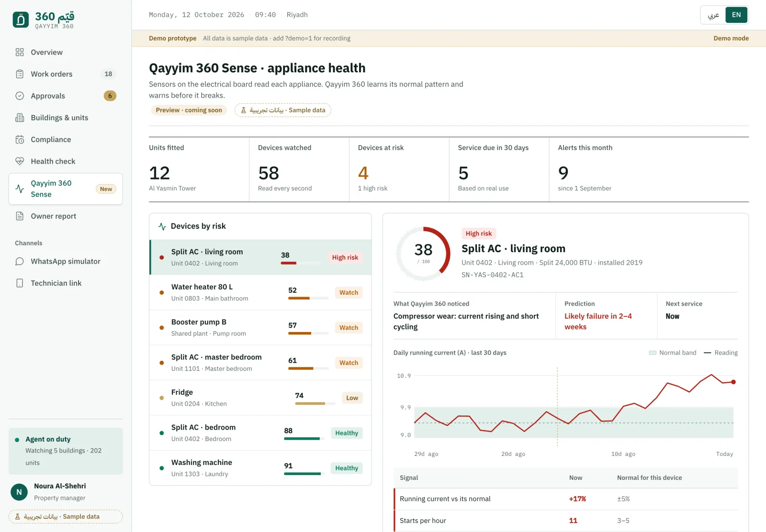
Task: Click Noura Al-Shehri's avatar circle
Action: [x=19, y=492]
